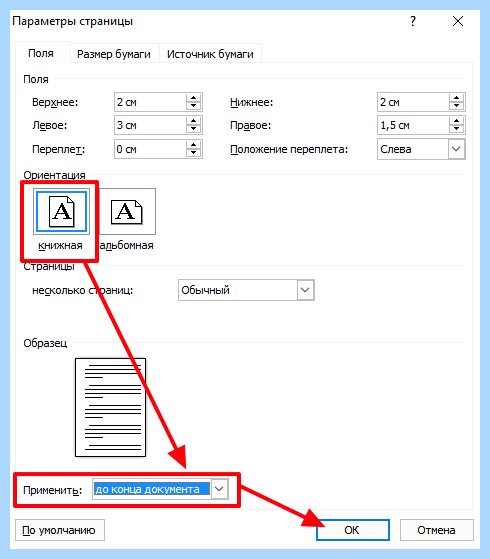Confirm settings with the OK button
Image resolution: width=490 pixels, height=559 pixels.
pos(352,530)
